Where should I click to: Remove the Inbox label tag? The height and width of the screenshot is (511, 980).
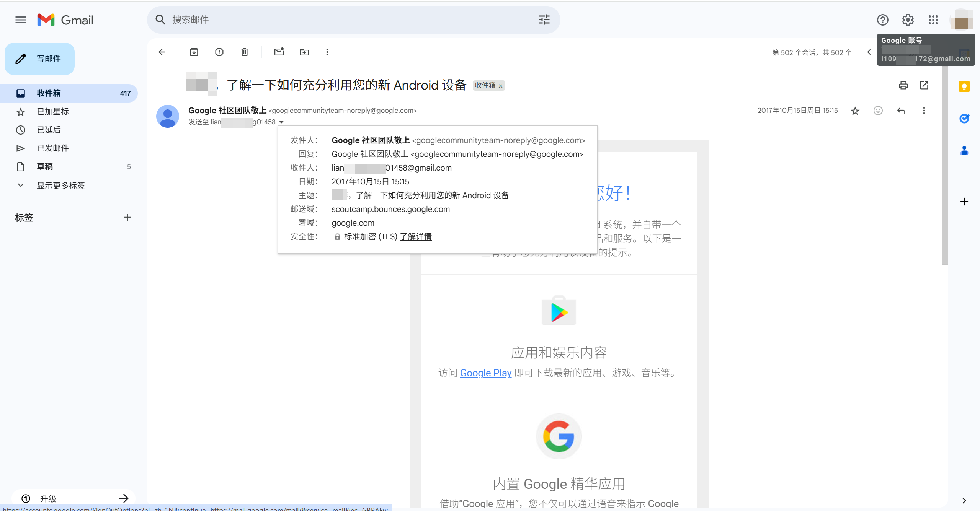(x=501, y=86)
